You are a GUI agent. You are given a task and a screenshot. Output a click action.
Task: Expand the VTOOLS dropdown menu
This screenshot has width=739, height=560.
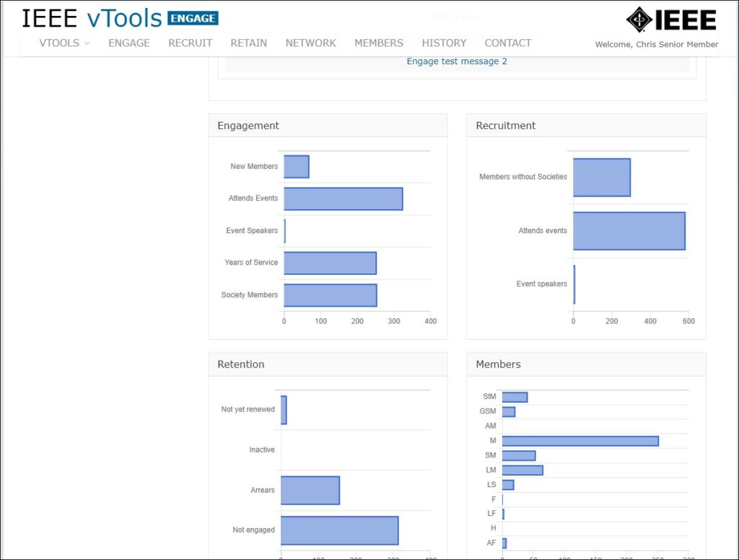(64, 43)
